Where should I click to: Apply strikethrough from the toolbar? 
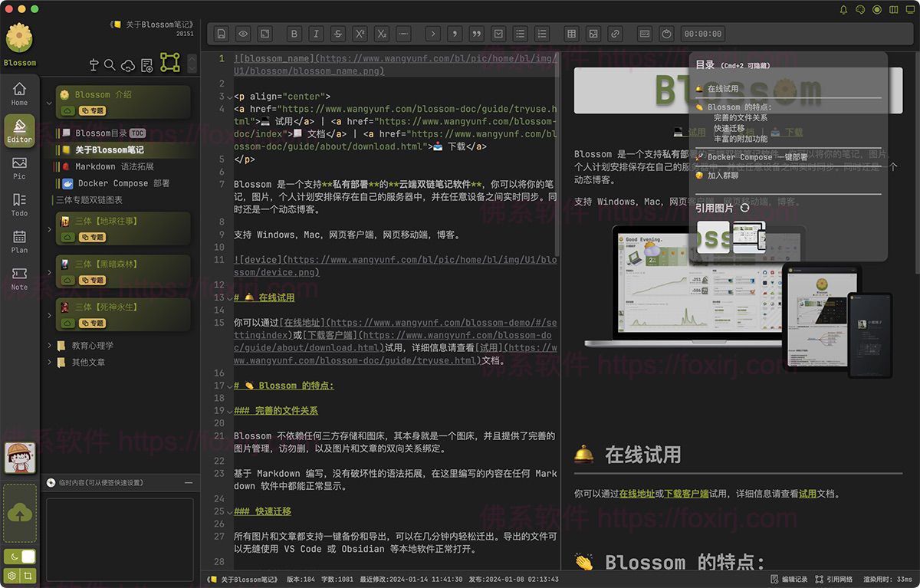click(338, 34)
